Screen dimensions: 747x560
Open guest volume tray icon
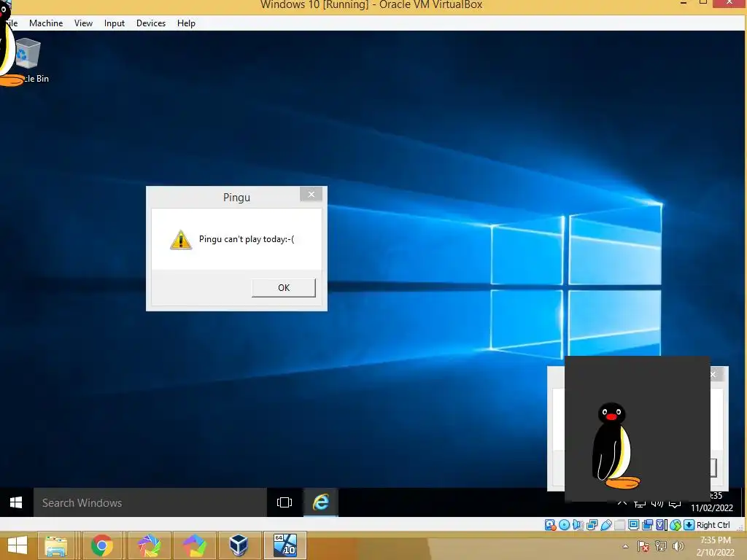[657, 504]
